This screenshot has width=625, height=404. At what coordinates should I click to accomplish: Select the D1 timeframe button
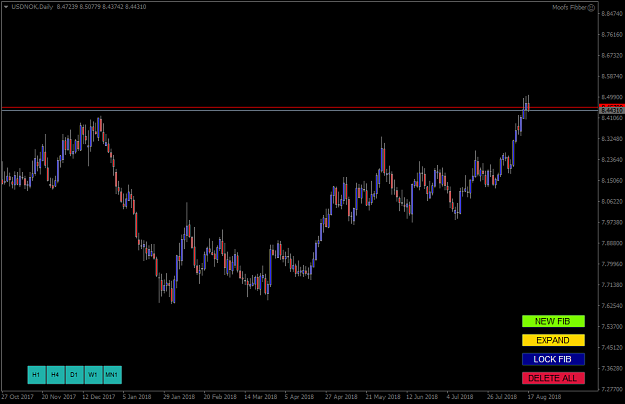tap(74, 375)
